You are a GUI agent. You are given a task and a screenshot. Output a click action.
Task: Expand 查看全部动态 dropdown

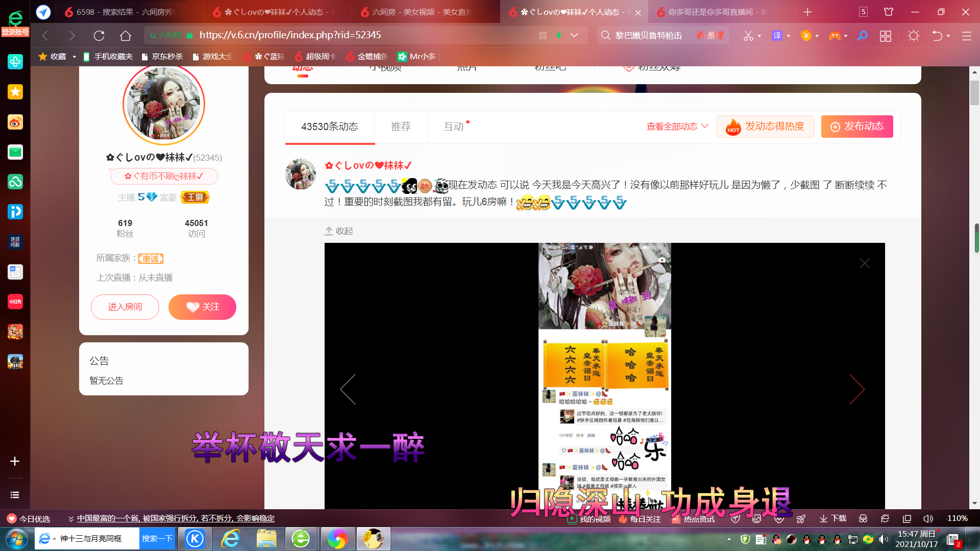coord(677,127)
